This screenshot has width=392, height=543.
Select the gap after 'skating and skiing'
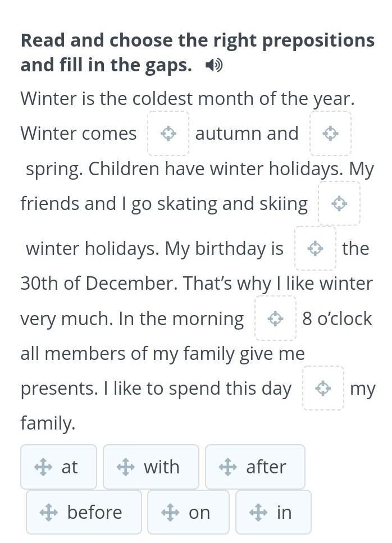tap(339, 204)
